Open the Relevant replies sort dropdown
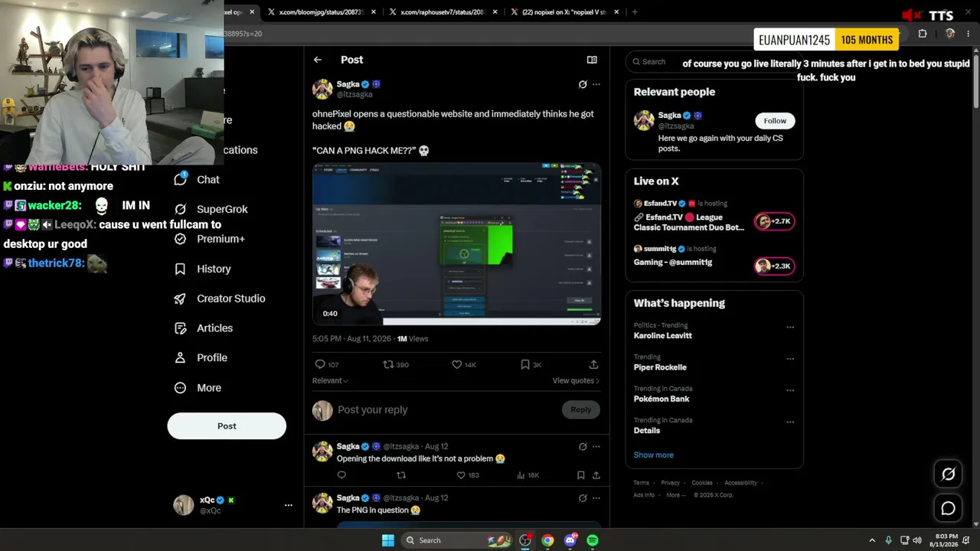The height and width of the screenshot is (551, 980). 330,380
